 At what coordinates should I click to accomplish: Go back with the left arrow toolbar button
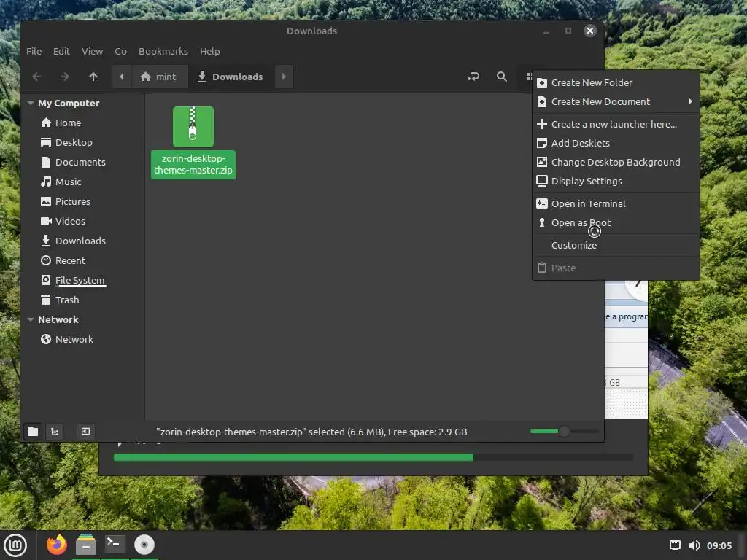[x=36, y=77]
